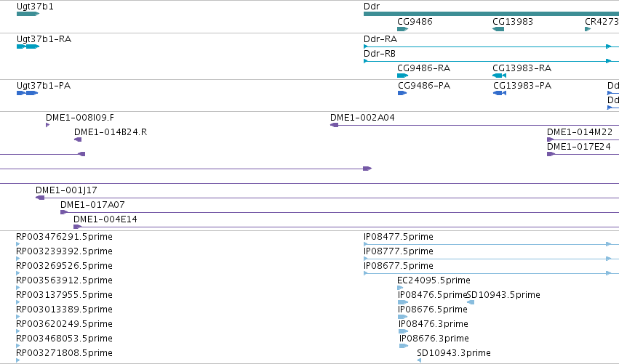Select the CG13983 gene arrow glyph

[x=498, y=29]
